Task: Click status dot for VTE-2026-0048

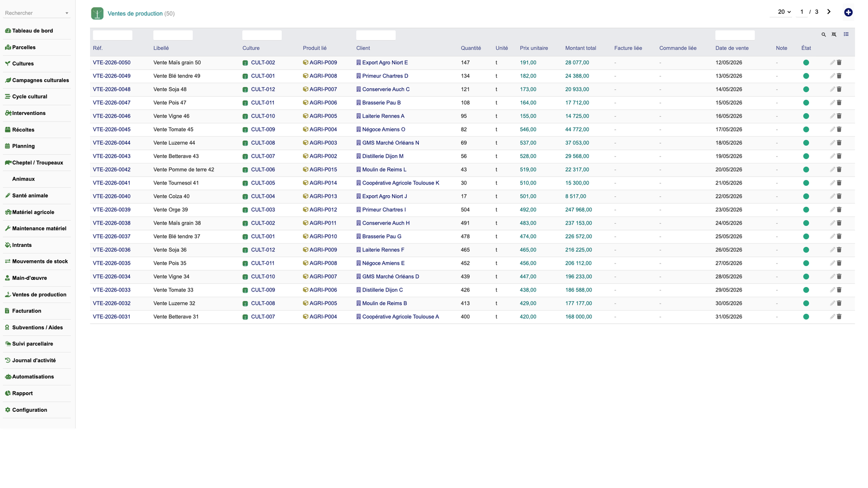Action: tap(806, 90)
